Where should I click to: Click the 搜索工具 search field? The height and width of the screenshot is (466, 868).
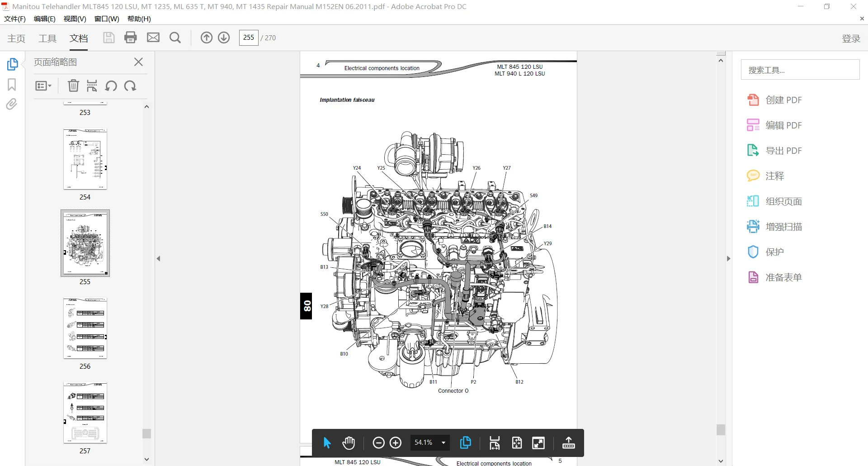[x=800, y=70]
